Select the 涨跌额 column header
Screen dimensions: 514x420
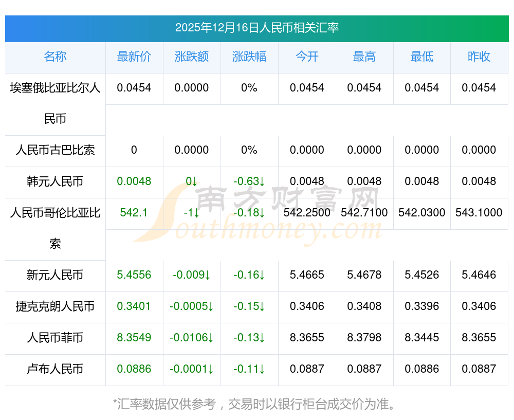192,57
